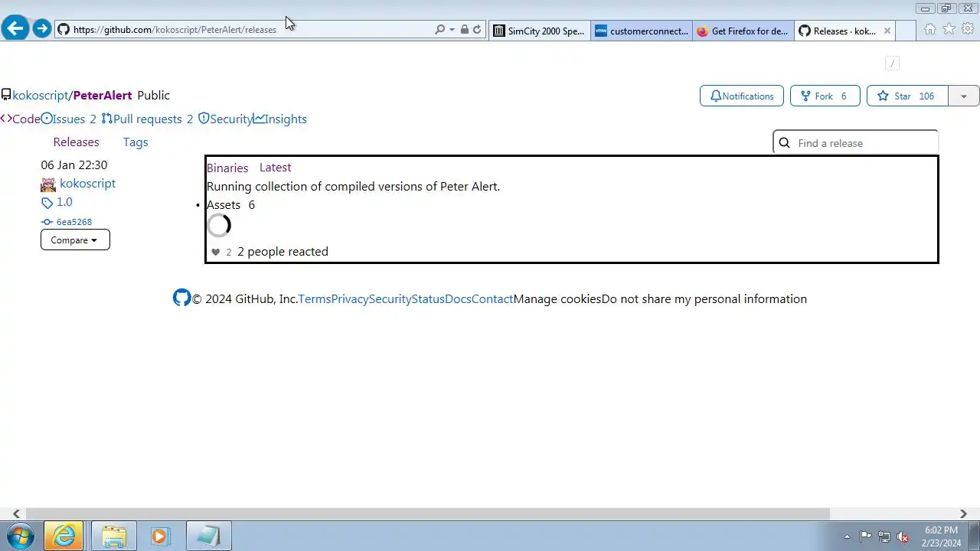Open the Contact footer link
Viewport: 980px width, 551px height.
tap(492, 299)
